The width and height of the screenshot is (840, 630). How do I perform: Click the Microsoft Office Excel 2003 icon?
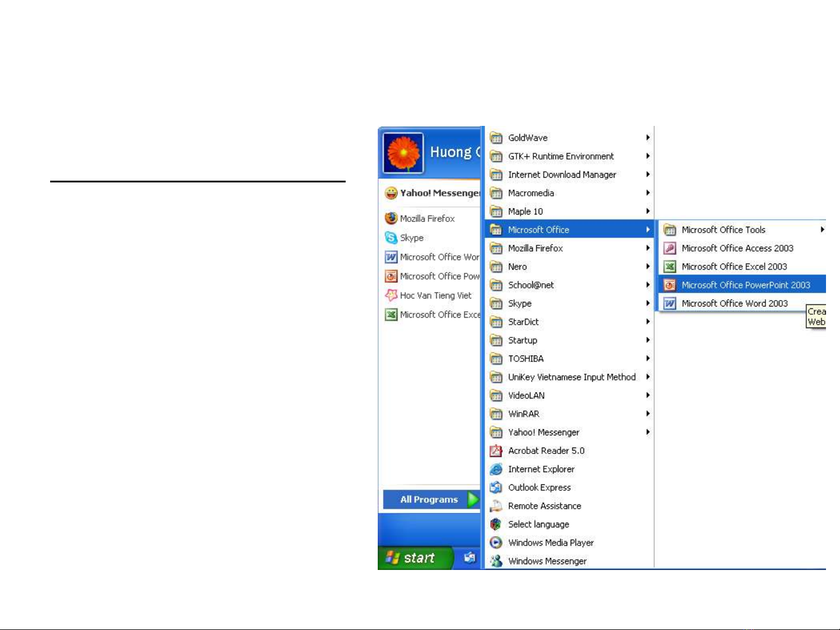(670, 266)
